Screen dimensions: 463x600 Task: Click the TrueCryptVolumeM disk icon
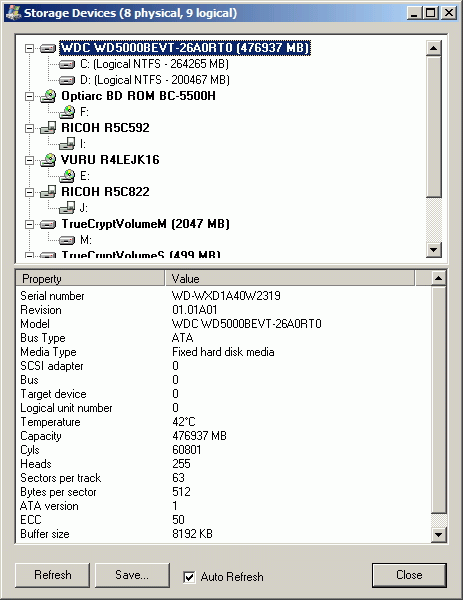click(48, 224)
